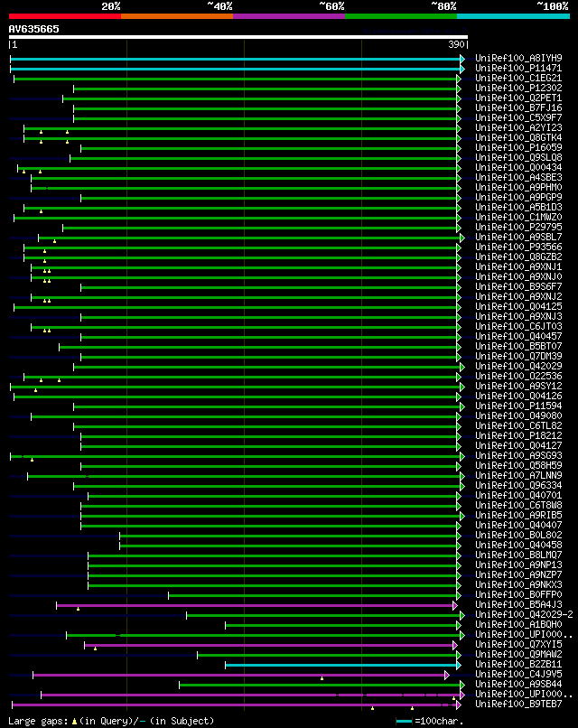This screenshot has height=728, width=578.
Task: Click the orange ~40% identity legend segment
Action: tap(177, 16)
